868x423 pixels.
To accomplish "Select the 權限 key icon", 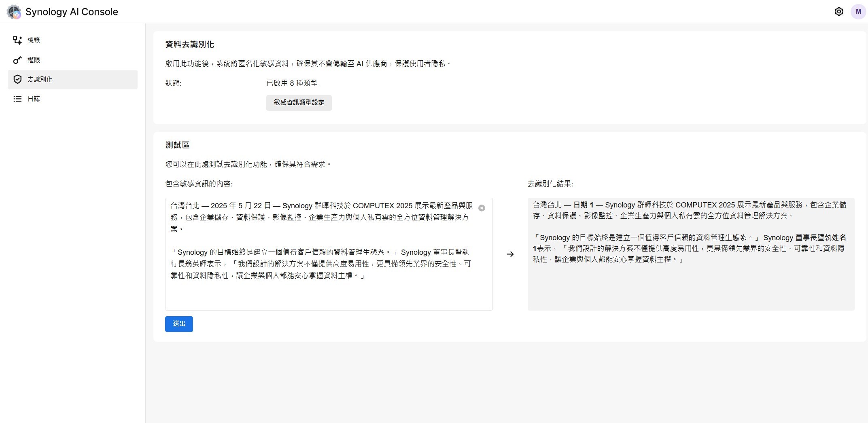I will [17, 59].
